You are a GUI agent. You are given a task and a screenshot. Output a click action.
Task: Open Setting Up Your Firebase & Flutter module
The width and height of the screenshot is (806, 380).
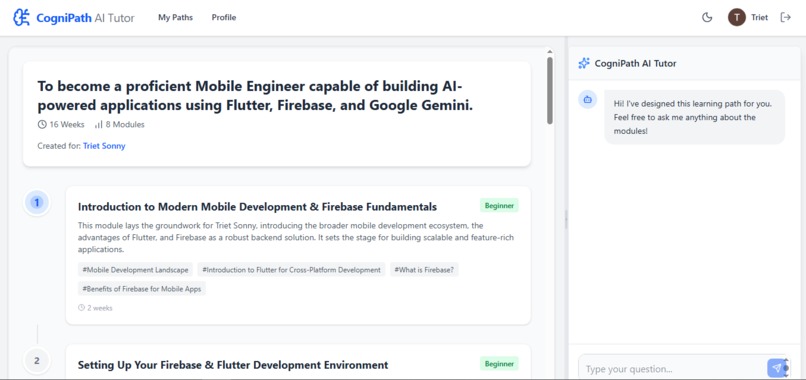(233, 365)
